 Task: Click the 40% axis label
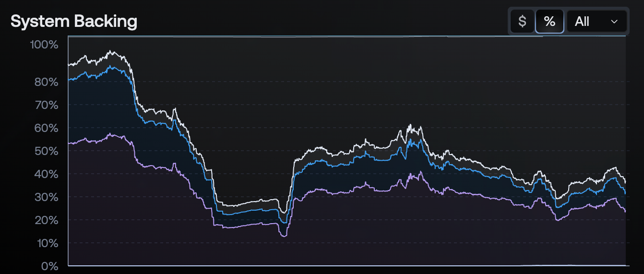pyautogui.click(x=47, y=174)
